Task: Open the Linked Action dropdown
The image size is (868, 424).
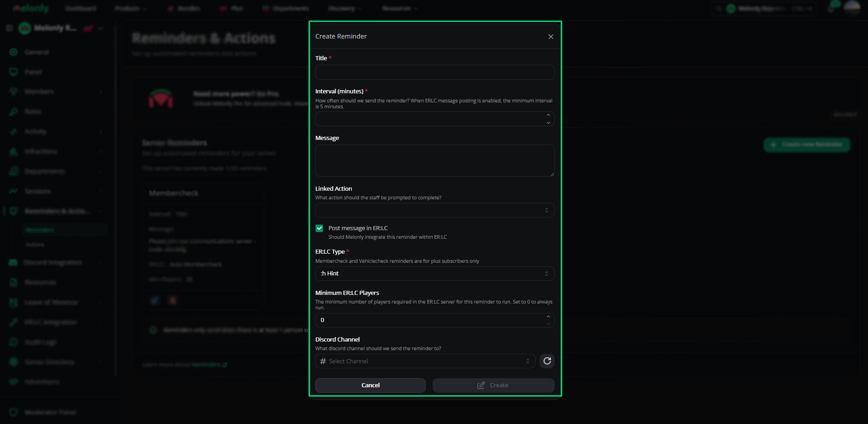Action: [434, 210]
